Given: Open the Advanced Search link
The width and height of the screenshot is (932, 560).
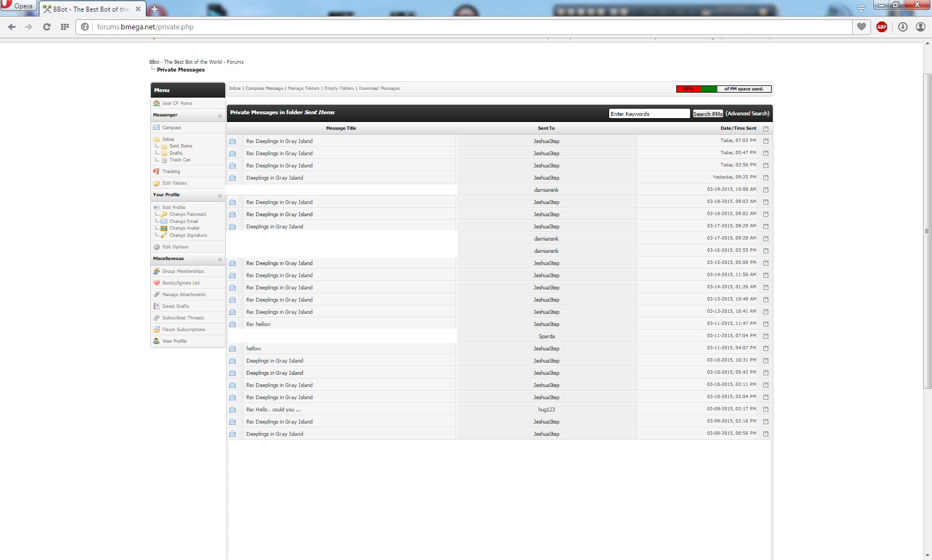Looking at the screenshot, I should coord(747,114).
